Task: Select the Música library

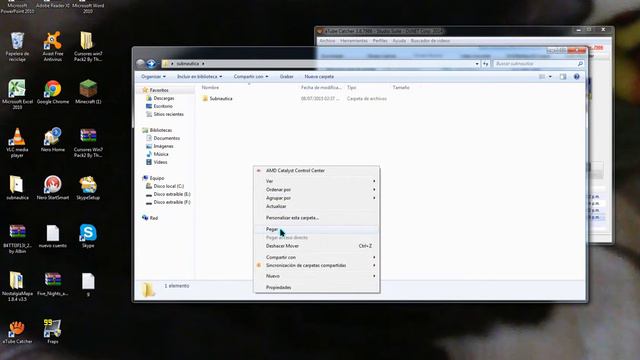Action: pyautogui.click(x=161, y=154)
